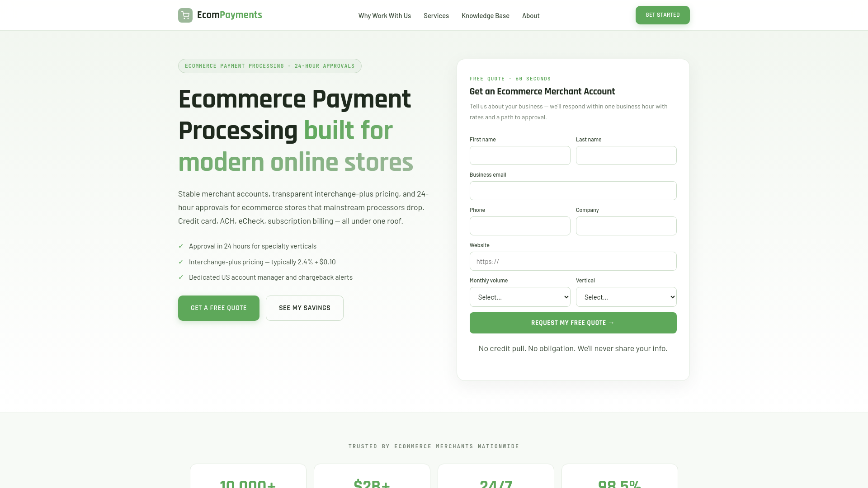Click checkmark beside Approval in 24 hours

click(181, 246)
